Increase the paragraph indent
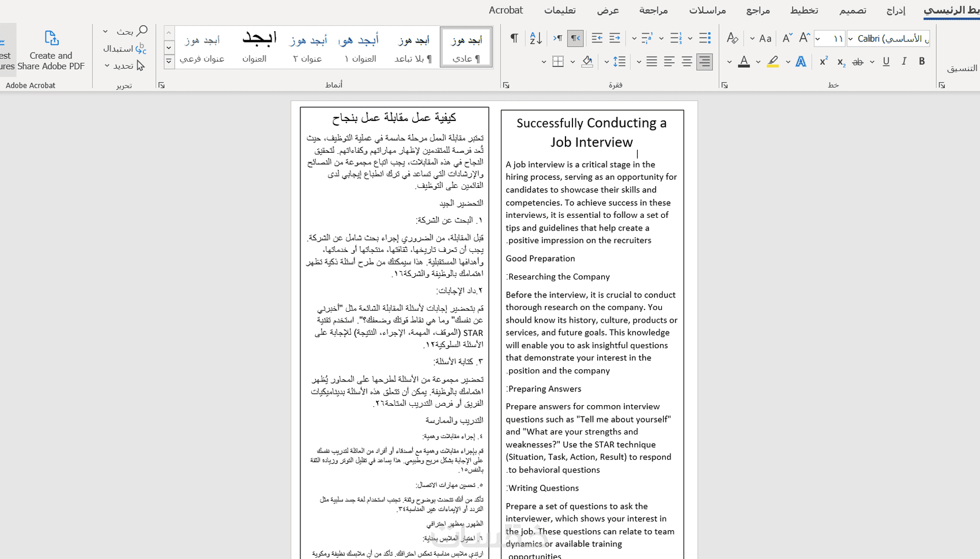Viewport: 980px width, 559px height. [x=597, y=39]
